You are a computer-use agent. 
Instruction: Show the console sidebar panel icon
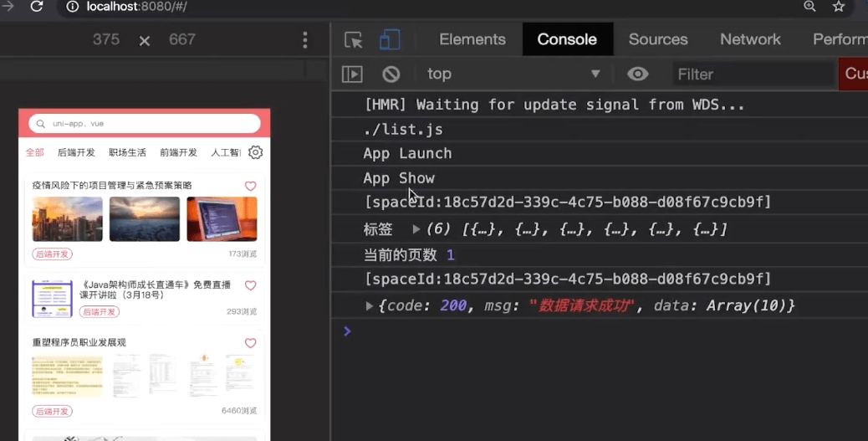[x=352, y=74]
